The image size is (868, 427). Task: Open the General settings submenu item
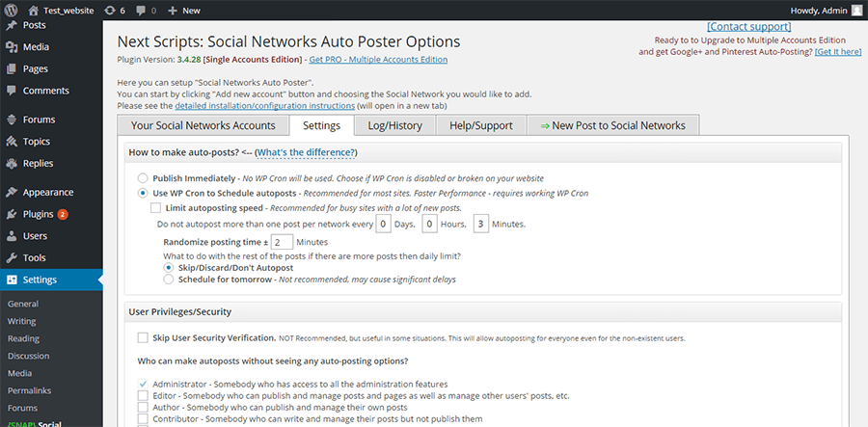[23, 304]
